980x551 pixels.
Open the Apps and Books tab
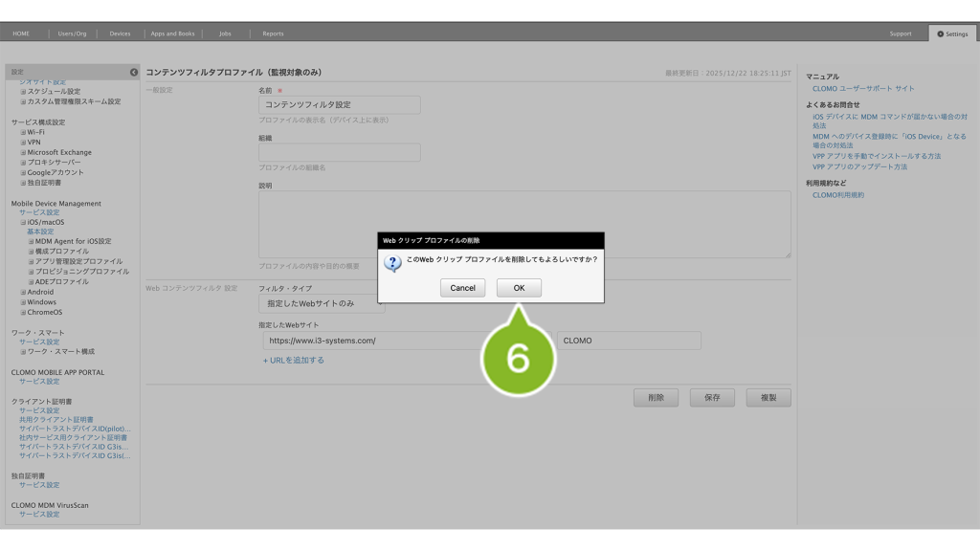pos(172,33)
